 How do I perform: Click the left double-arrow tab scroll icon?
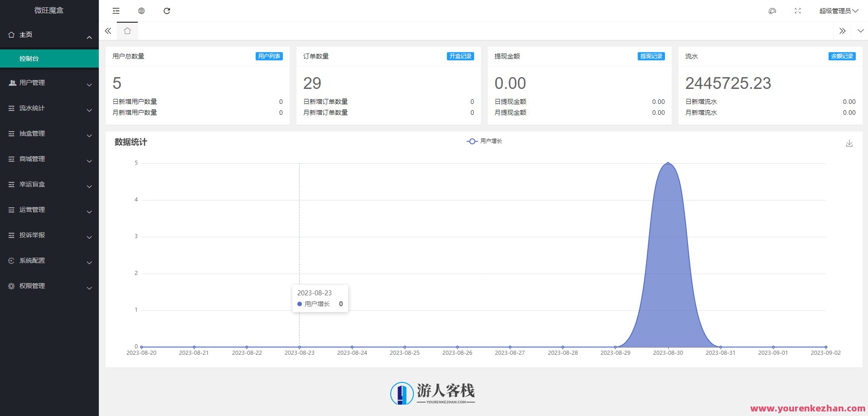coord(108,31)
